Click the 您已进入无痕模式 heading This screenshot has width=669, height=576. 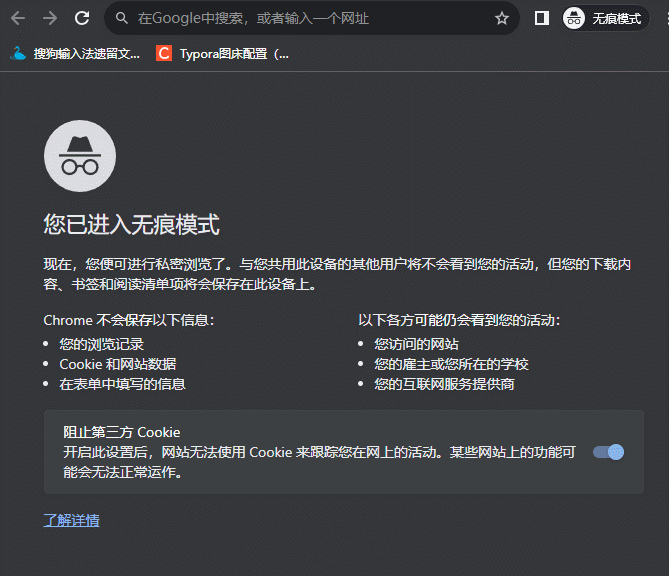tap(131, 224)
